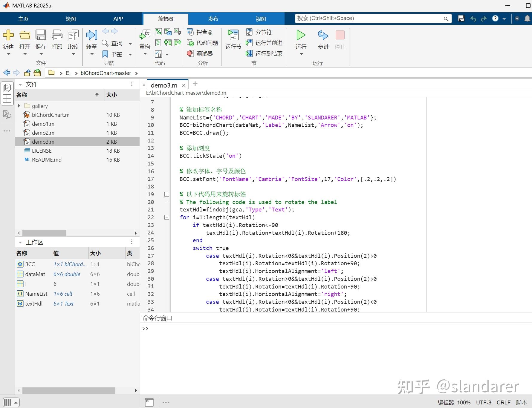Open the Code Issues (代码问题) tool
The height and width of the screenshot is (408, 532).
(203, 43)
